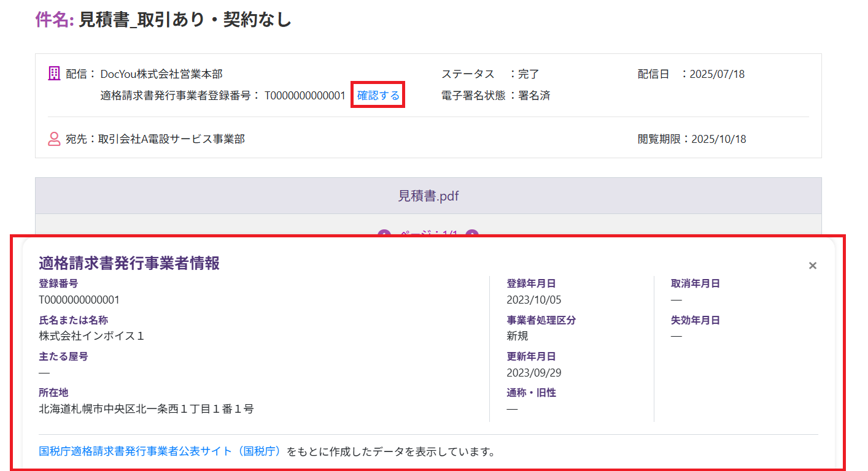The image size is (868, 471).
Task: Click the 確認する link beside the registration number
Action: tap(378, 96)
